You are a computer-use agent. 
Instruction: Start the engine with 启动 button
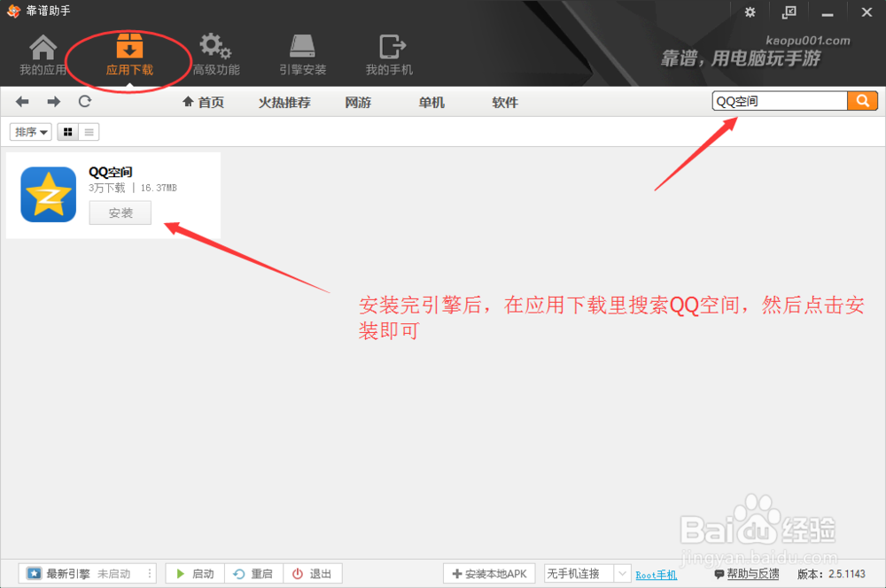(195, 573)
